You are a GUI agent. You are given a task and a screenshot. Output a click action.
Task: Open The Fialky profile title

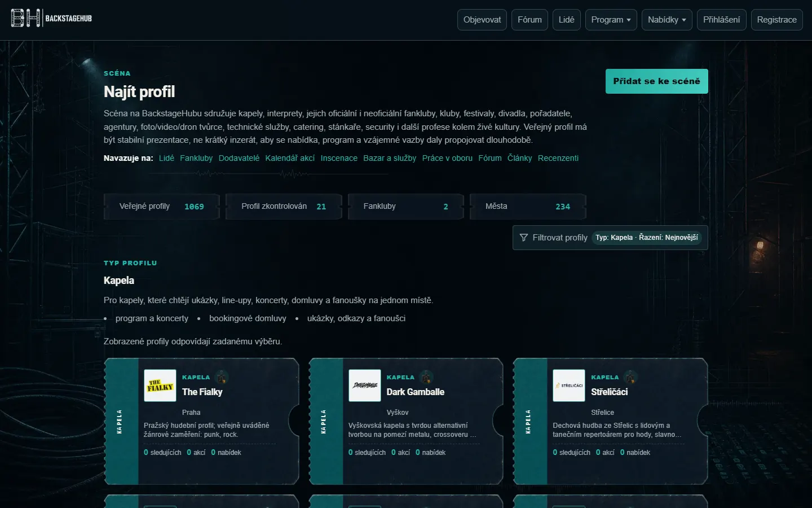[x=202, y=392]
